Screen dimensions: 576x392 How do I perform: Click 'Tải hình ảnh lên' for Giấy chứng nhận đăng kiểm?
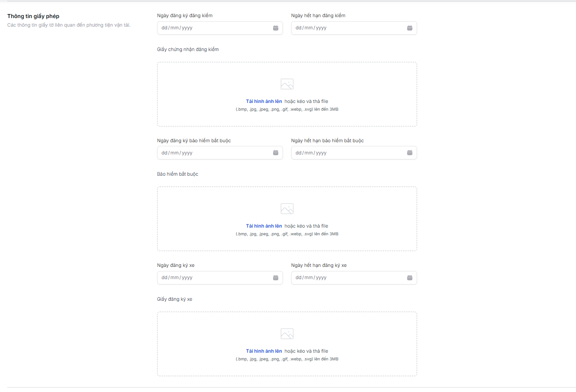[264, 101]
